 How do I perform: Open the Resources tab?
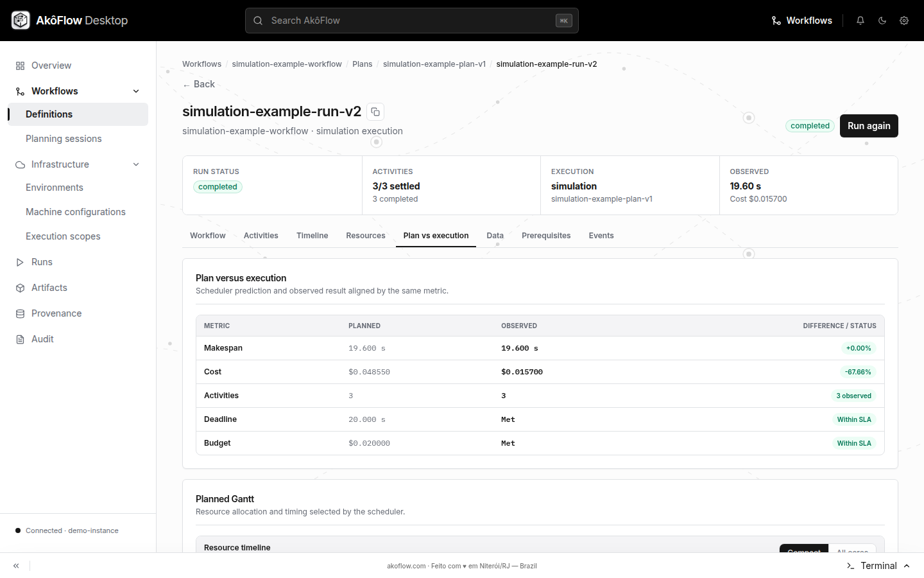tap(366, 236)
